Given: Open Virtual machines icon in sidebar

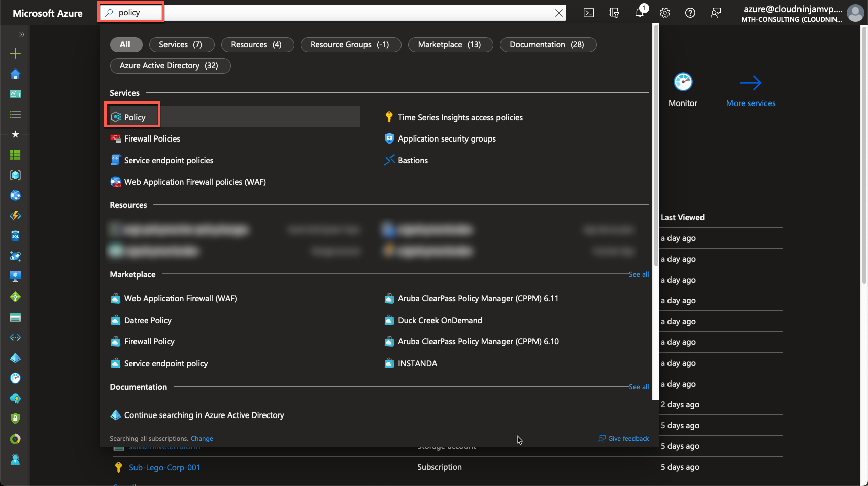Looking at the screenshot, I should coord(15,276).
